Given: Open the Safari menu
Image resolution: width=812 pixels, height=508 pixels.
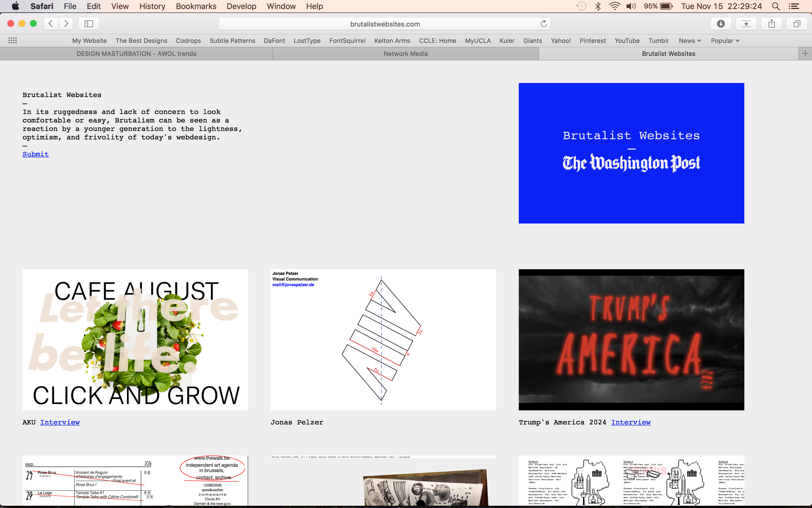Looking at the screenshot, I should point(42,6).
